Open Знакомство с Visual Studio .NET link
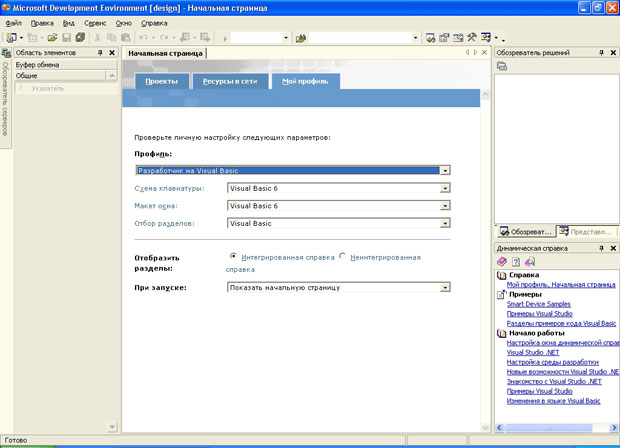 coord(554,382)
